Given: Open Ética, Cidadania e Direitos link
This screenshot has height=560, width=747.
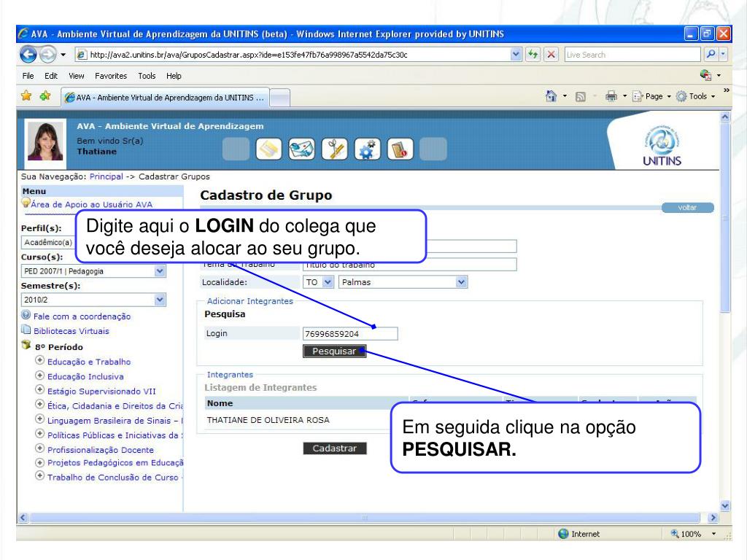Looking at the screenshot, I should click(115, 405).
